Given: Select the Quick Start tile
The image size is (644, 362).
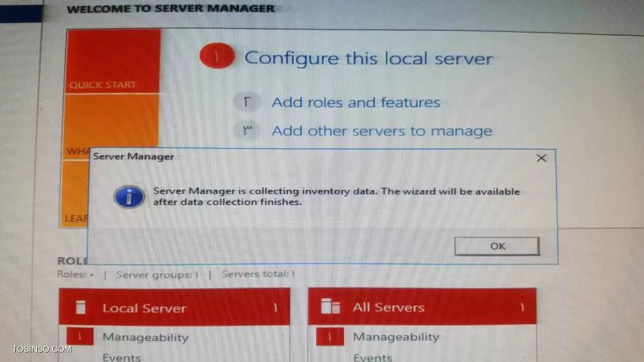Looking at the screenshot, I should point(113,61).
